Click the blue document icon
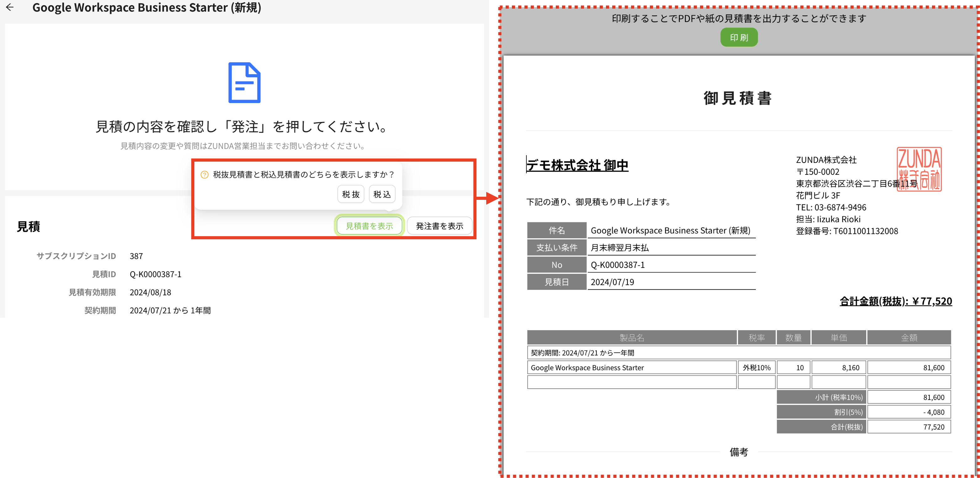980x478 pixels. coord(244,82)
